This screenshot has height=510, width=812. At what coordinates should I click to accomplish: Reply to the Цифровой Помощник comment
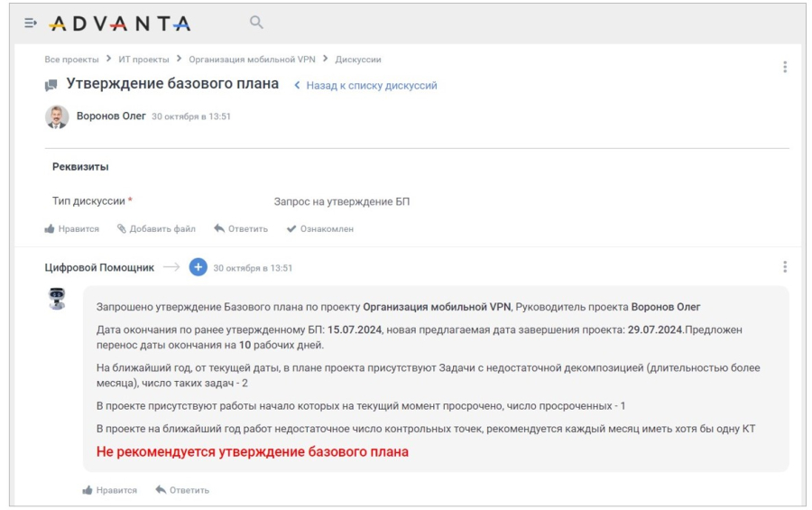(182, 490)
